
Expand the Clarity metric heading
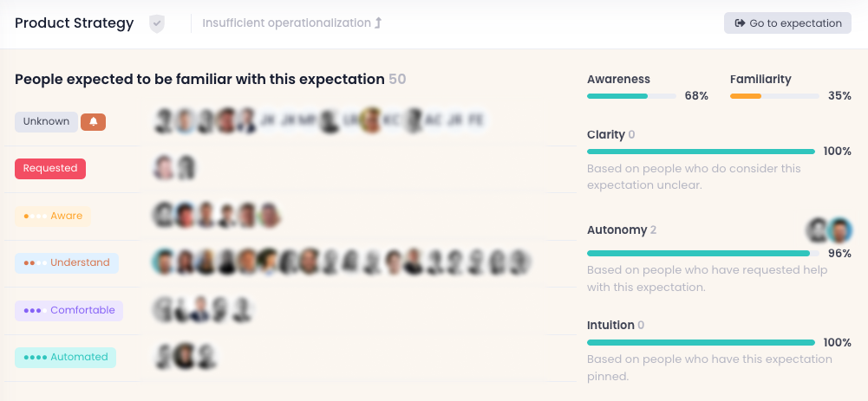(x=606, y=134)
